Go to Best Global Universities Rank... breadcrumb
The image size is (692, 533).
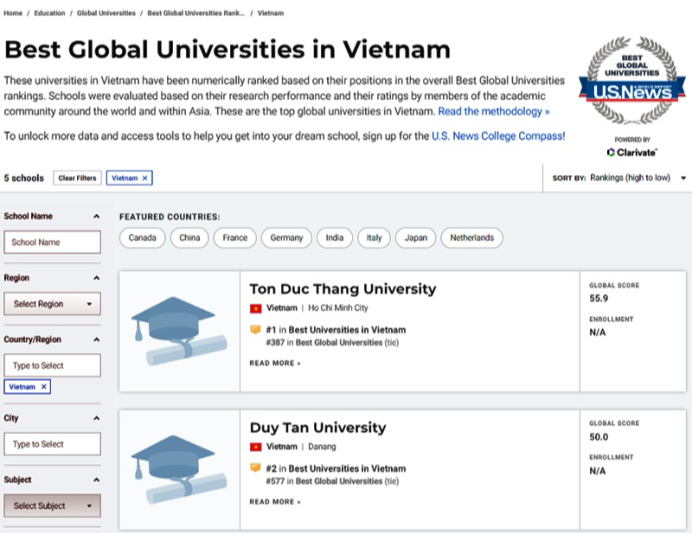(196, 13)
